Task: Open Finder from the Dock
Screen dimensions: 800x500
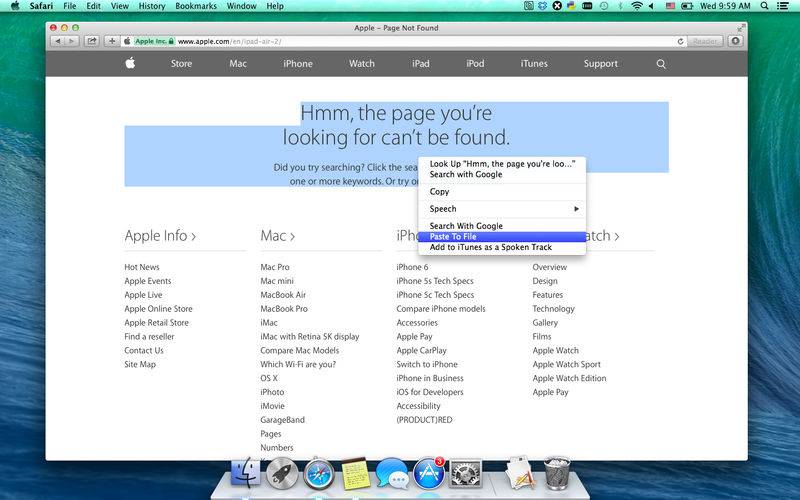Action: 245,472
